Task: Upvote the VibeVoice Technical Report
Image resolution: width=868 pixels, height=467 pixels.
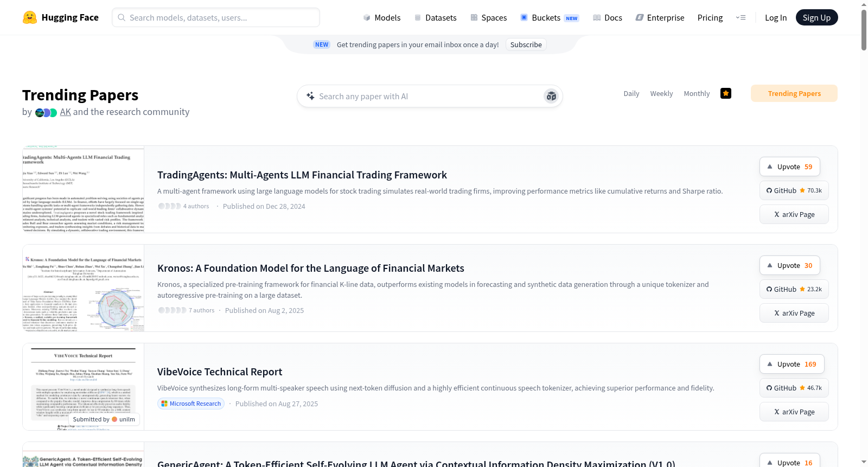Action: [792, 364]
